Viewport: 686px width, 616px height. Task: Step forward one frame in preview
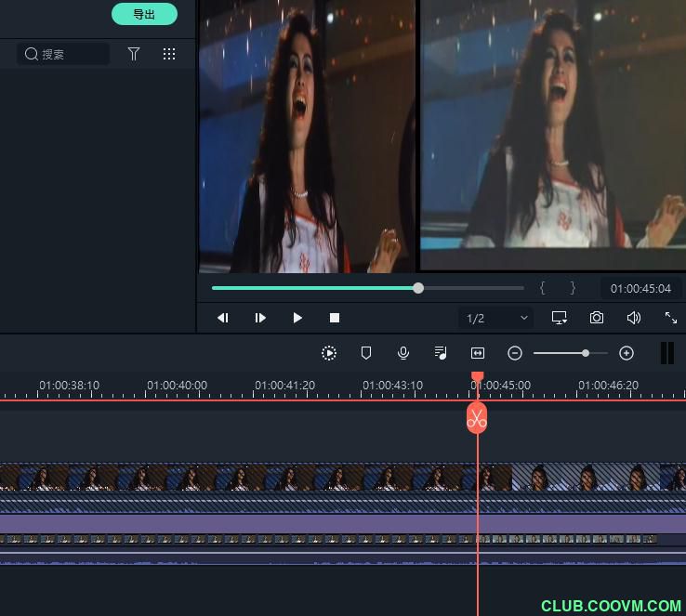click(260, 318)
